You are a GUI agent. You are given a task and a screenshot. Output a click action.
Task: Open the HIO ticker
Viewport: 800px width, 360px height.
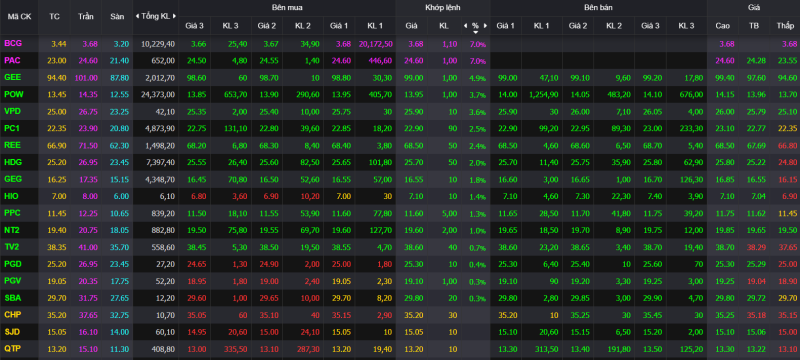[11, 196]
